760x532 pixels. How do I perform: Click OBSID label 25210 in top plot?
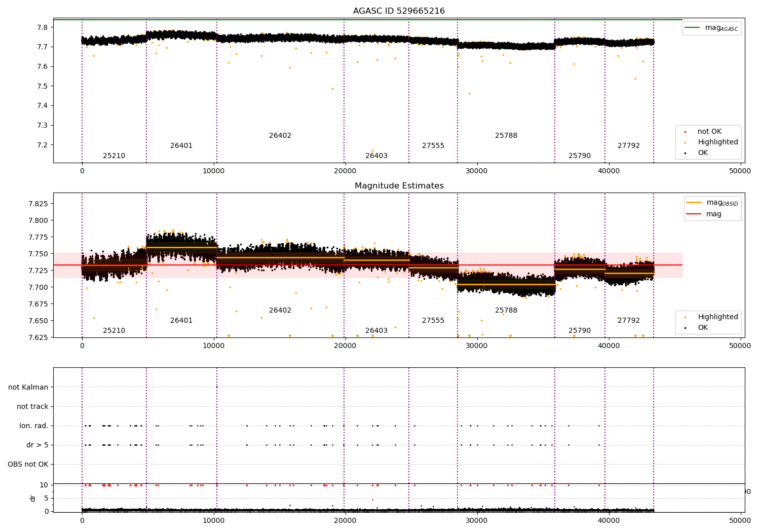coord(114,156)
